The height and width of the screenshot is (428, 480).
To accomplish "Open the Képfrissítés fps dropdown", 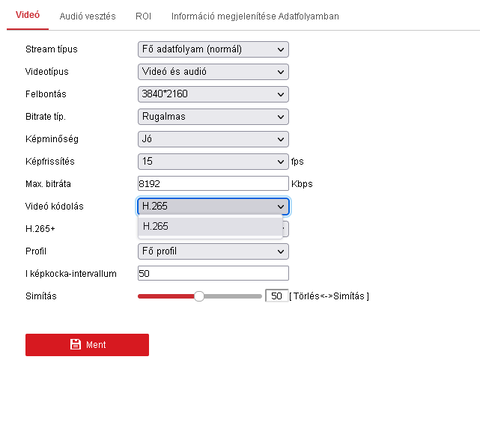I will pyautogui.click(x=213, y=162).
